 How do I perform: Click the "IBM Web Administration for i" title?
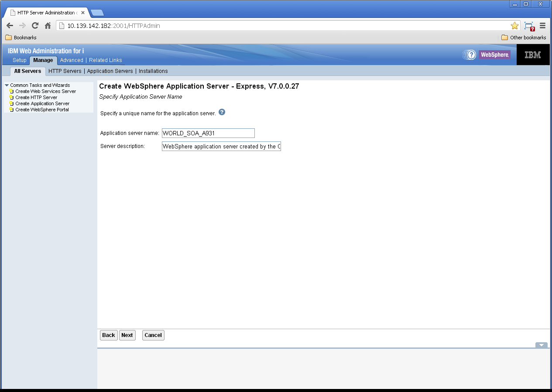pos(46,51)
